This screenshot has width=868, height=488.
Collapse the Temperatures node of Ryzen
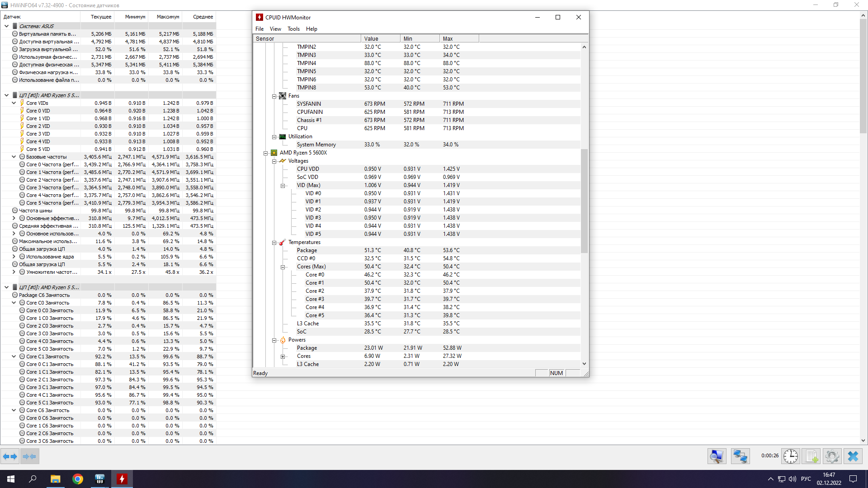click(x=274, y=243)
